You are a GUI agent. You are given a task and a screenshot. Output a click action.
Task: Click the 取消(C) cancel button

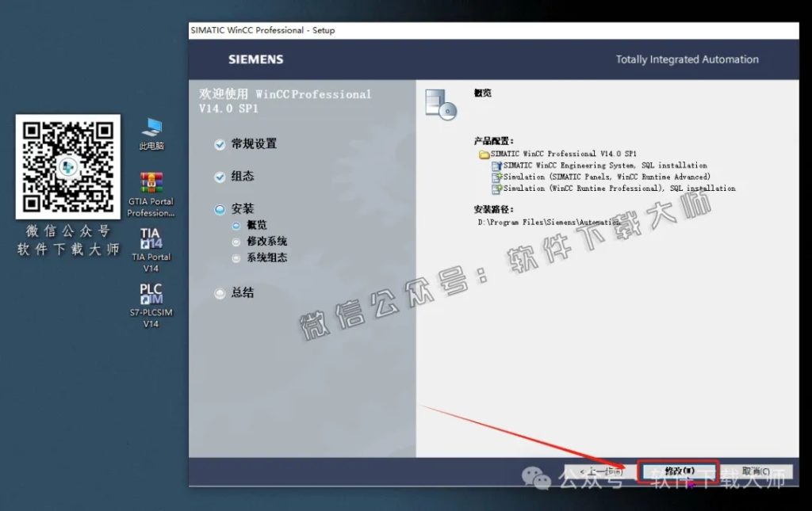coord(756,470)
